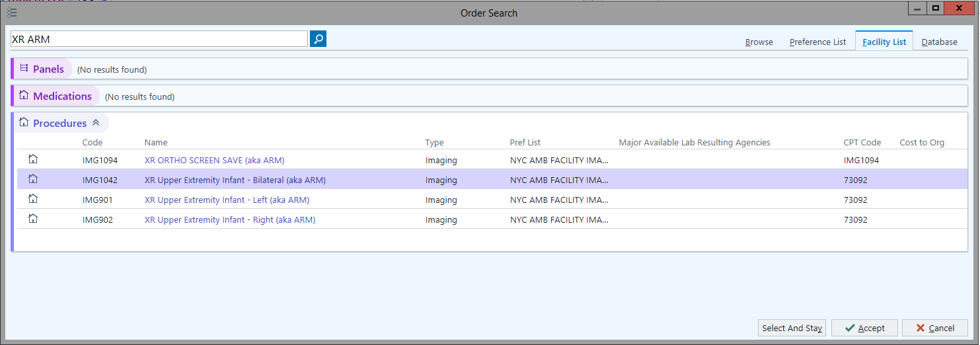Viewport: 980px width, 345px height.
Task: Select XR Upper Extremity Infant - Right
Action: click(x=229, y=219)
